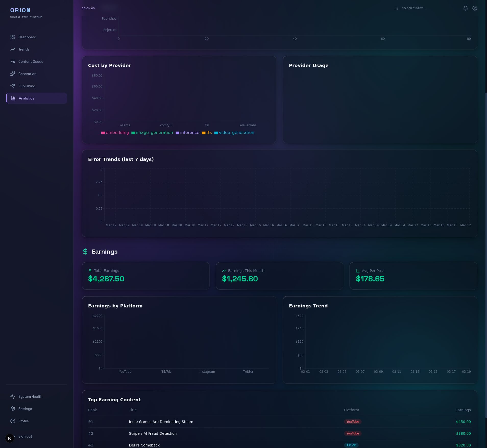The height and width of the screenshot is (448, 487).
Task: Open the Trends page from the sidebar
Action: click(13, 49)
